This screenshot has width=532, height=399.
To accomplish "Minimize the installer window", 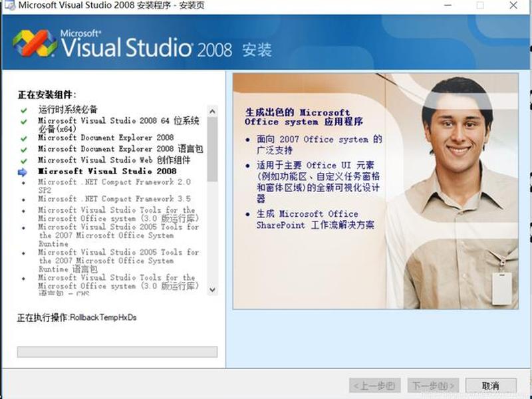I will (448, 5).
